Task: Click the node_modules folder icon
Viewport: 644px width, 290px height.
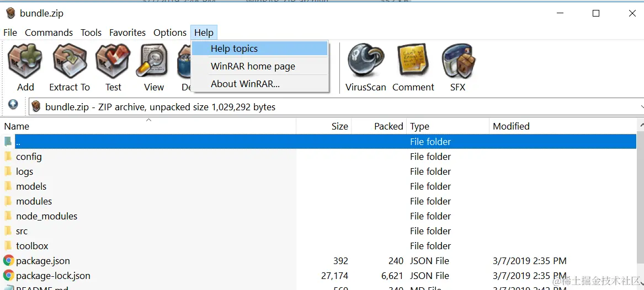Action: (x=8, y=216)
